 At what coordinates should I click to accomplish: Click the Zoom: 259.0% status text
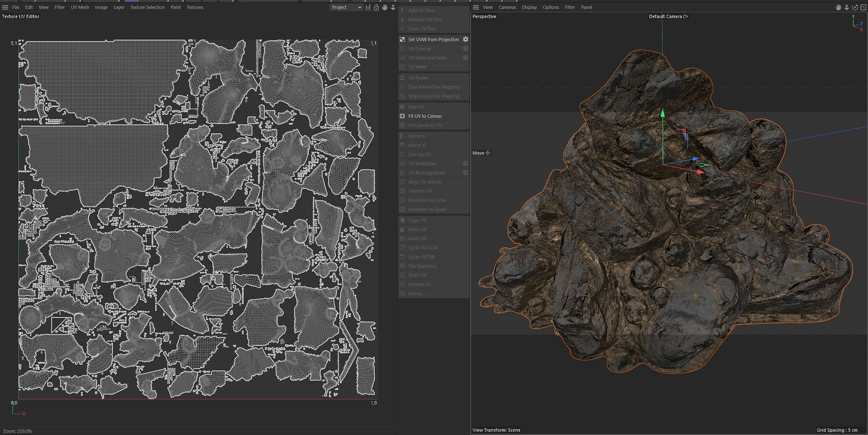[x=17, y=431]
